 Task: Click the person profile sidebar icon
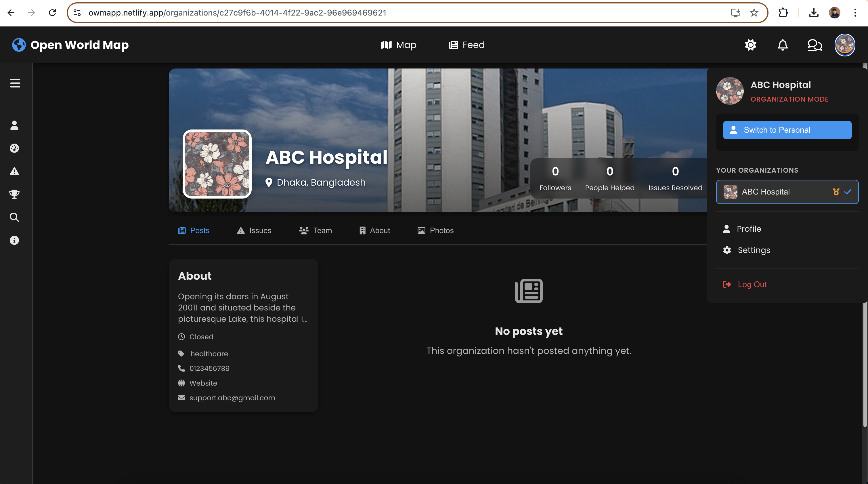[14, 125]
